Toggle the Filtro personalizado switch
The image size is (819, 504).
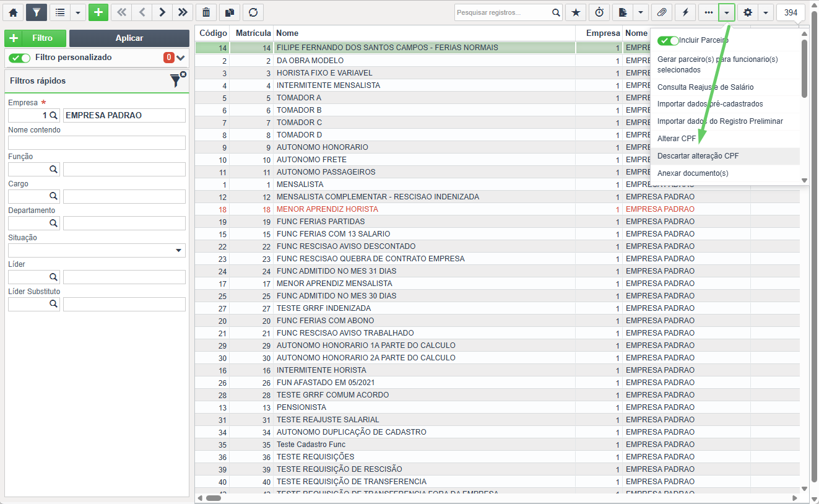[20, 58]
